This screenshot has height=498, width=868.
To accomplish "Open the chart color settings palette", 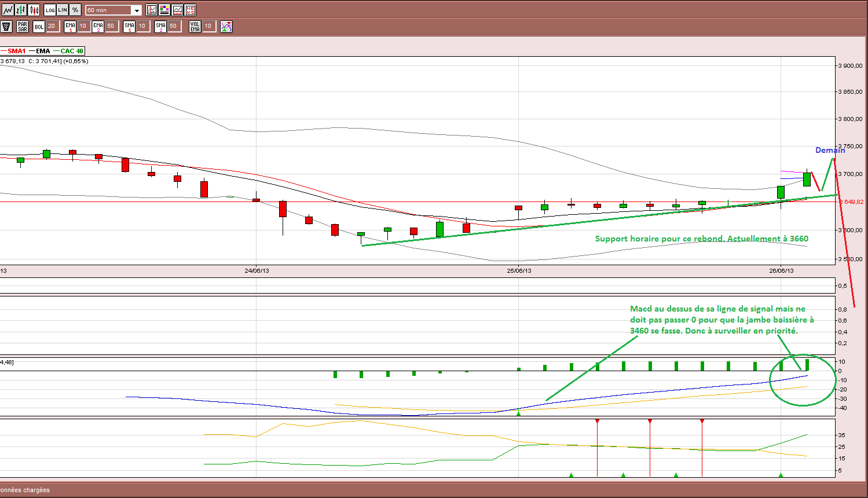I will pos(164,10).
